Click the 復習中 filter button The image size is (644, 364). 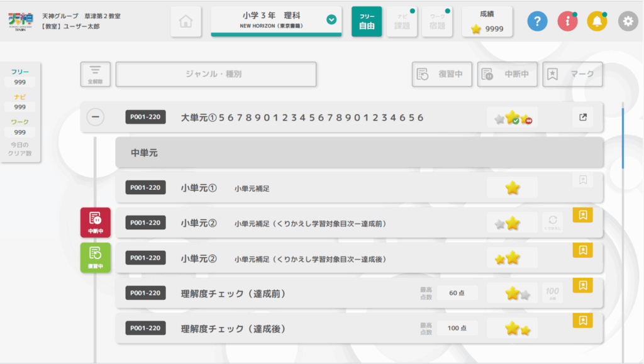point(442,74)
